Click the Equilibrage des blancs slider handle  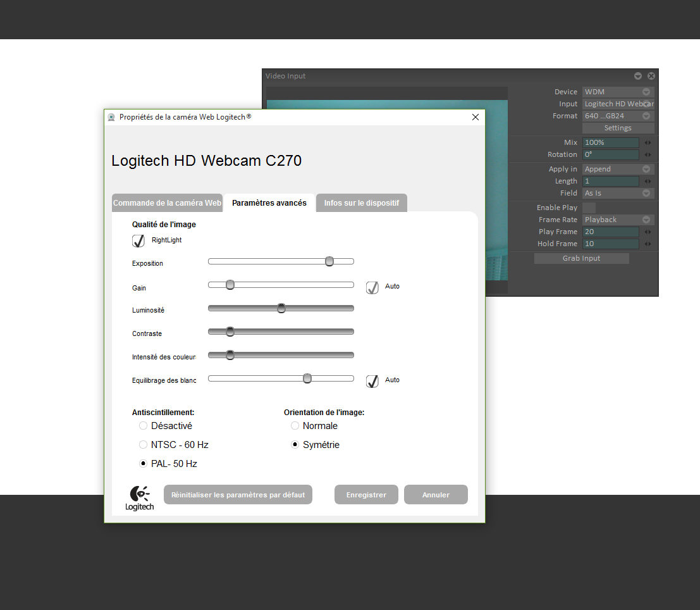coord(307,378)
